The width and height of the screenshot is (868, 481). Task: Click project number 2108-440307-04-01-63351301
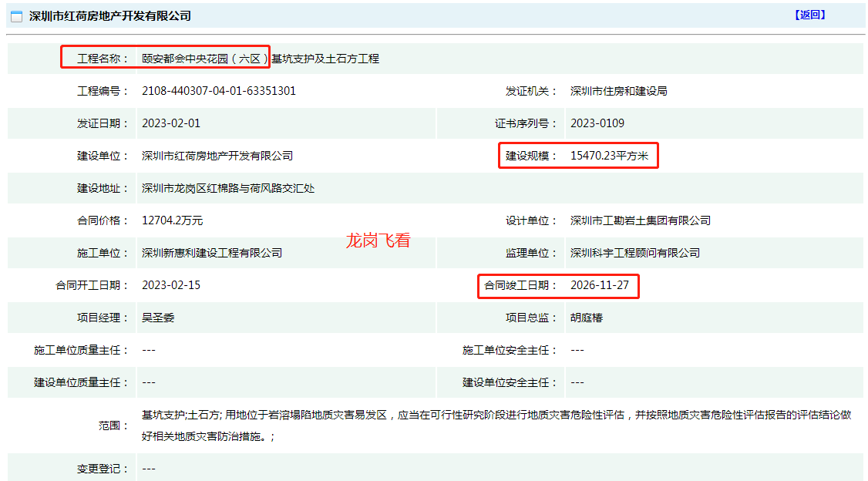[x=219, y=91]
